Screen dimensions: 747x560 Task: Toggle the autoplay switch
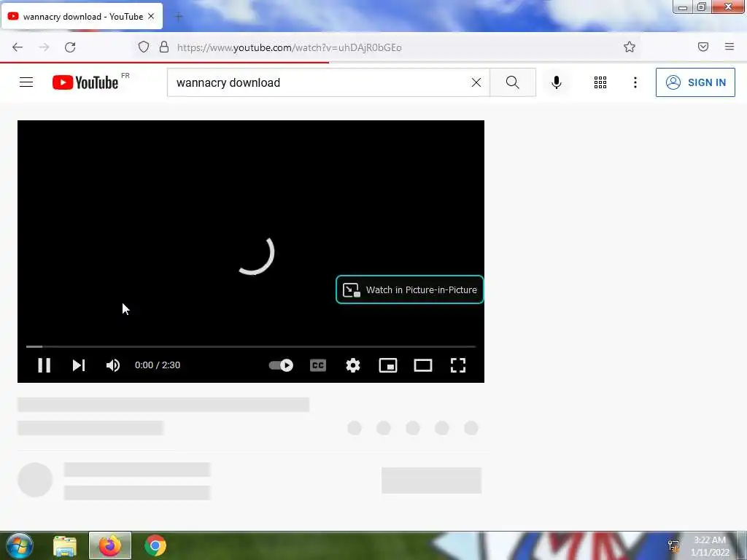[281, 365]
